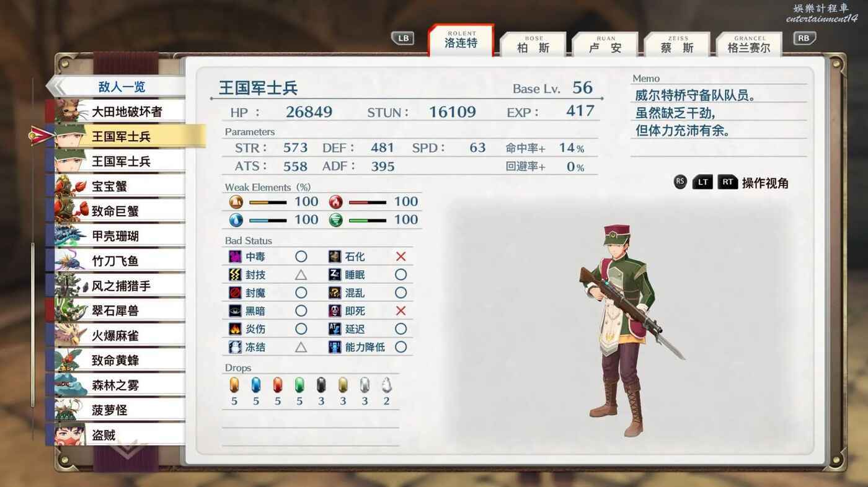Image resolution: width=868 pixels, height=487 pixels.
Task: Collapse the 敌人一览 back arrow
Action: pos(56,87)
